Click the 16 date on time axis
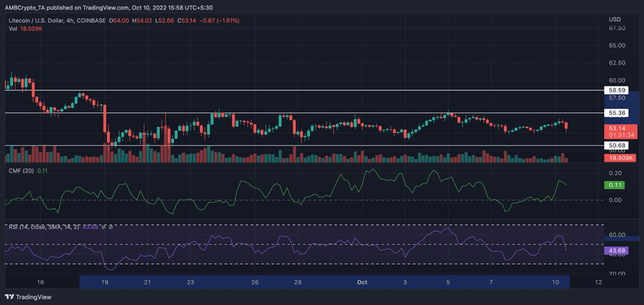Screen dimensions: 644x305 click(40, 282)
